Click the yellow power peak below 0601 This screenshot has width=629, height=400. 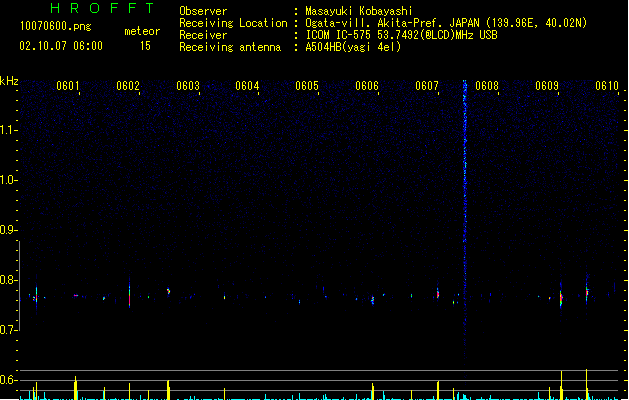(75, 387)
